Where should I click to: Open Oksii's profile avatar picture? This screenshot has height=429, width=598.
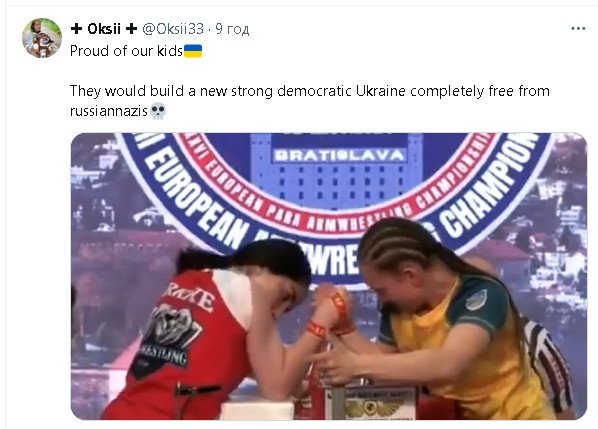point(42,38)
